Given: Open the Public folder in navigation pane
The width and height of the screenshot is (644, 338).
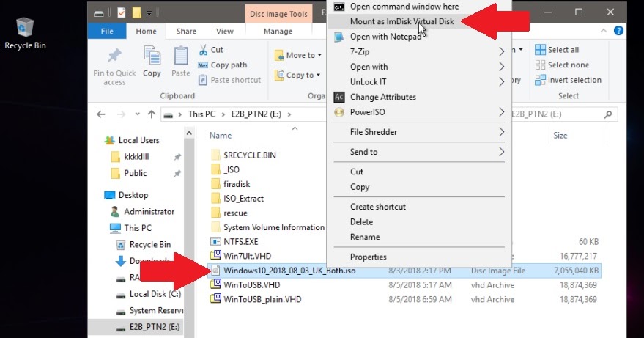Looking at the screenshot, I should [129, 173].
